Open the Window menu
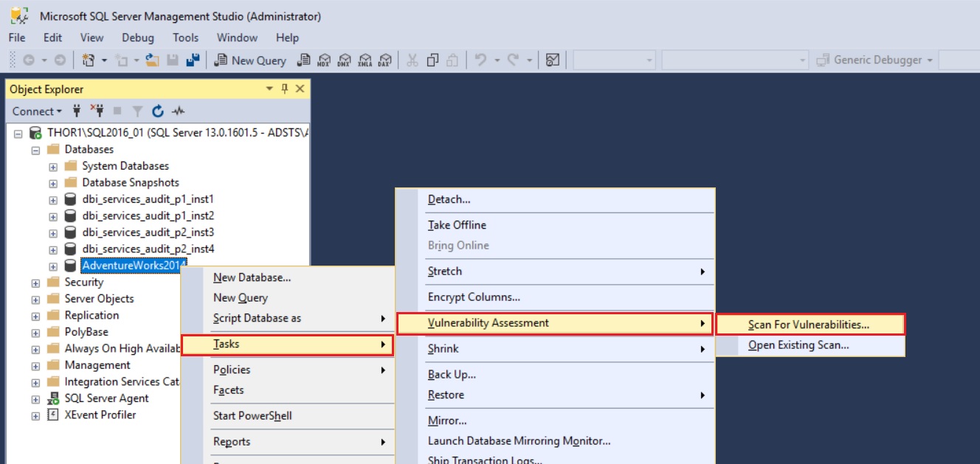Image resolution: width=980 pixels, height=464 pixels. 237,38
